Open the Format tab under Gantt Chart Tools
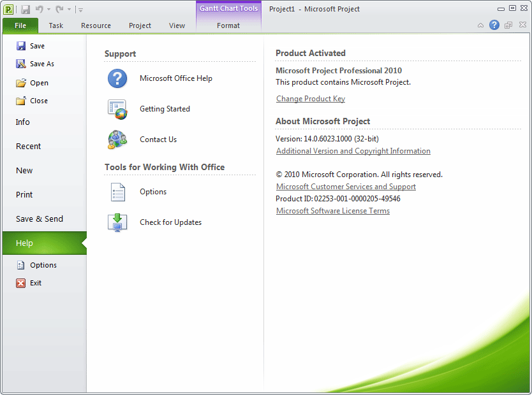532x395 pixels. (228, 25)
